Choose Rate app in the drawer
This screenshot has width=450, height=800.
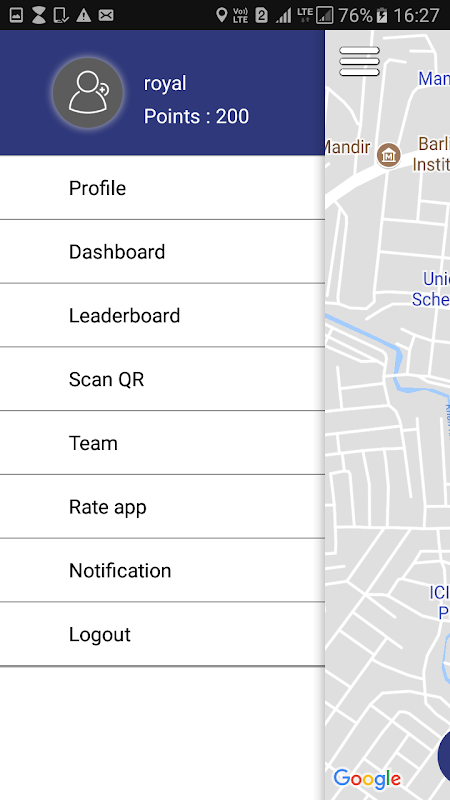point(162,507)
